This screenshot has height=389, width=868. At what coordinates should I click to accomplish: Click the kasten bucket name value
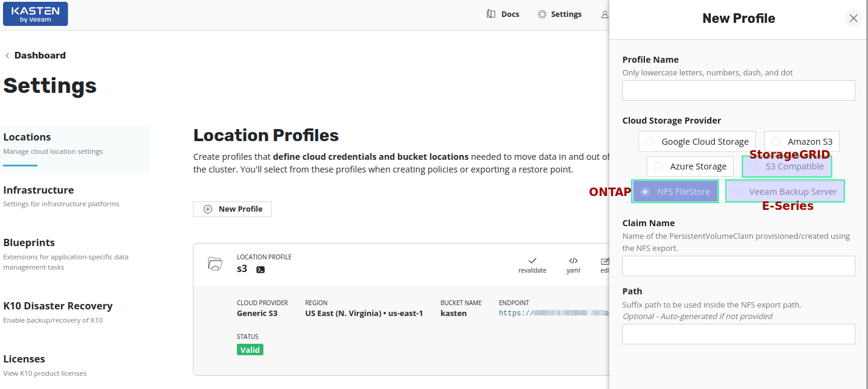click(453, 314)
